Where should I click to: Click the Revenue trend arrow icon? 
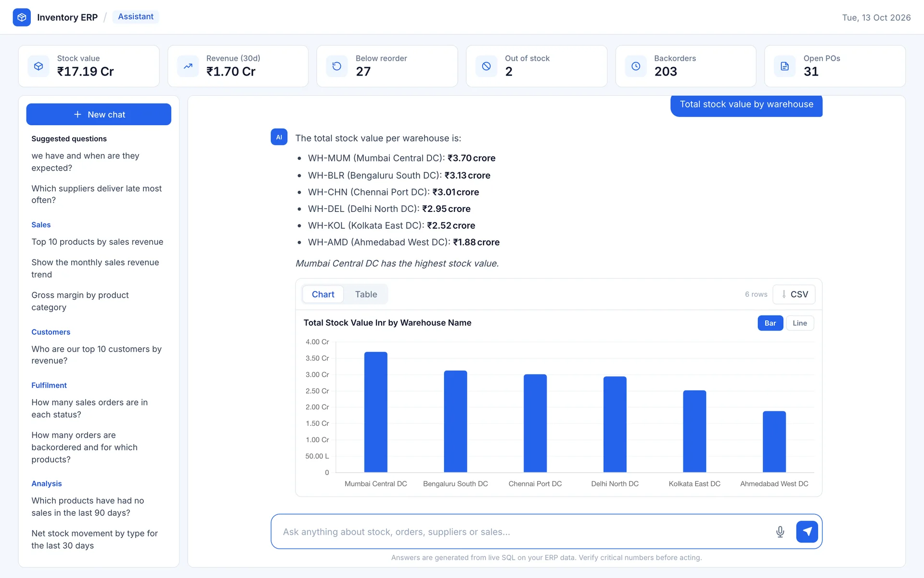[x=188, y=66]
